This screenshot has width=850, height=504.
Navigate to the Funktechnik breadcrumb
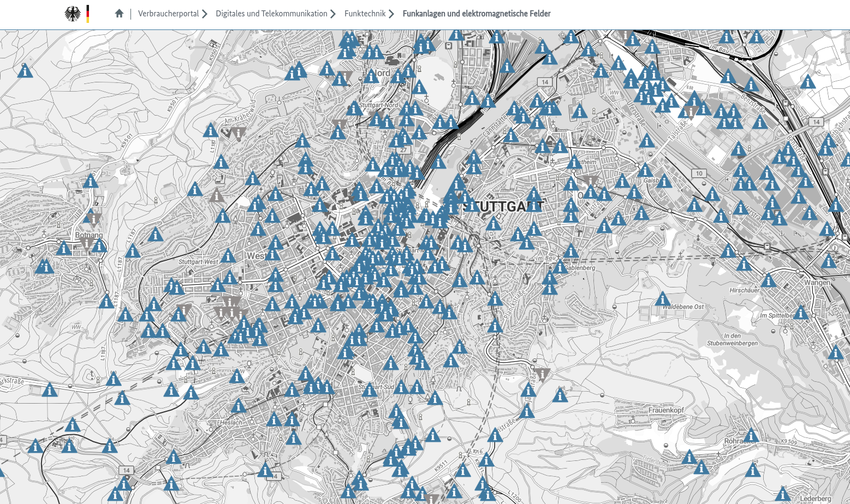(x=365, y=14)
